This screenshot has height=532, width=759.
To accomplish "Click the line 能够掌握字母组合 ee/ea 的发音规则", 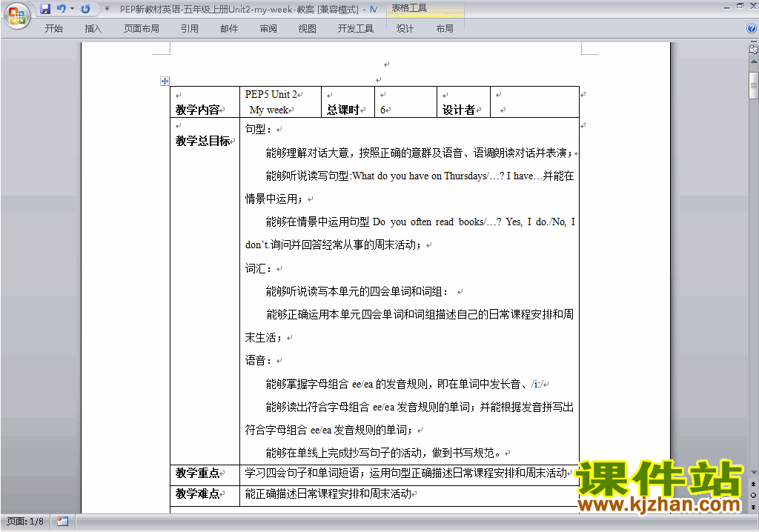I will (x=404, y=384).
